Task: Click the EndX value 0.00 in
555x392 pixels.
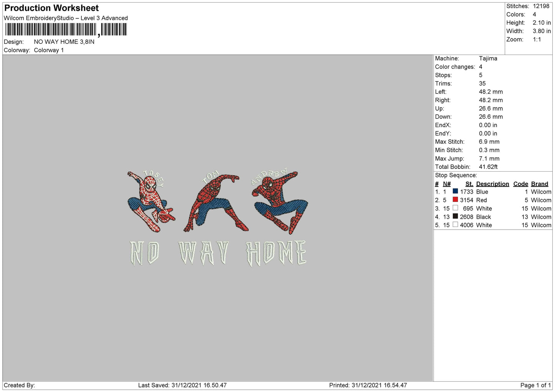Action: tap(488, 125)
